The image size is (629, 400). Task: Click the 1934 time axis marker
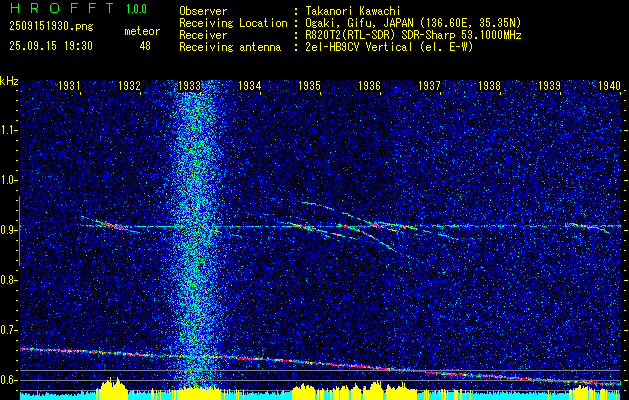tap(250, 85)
